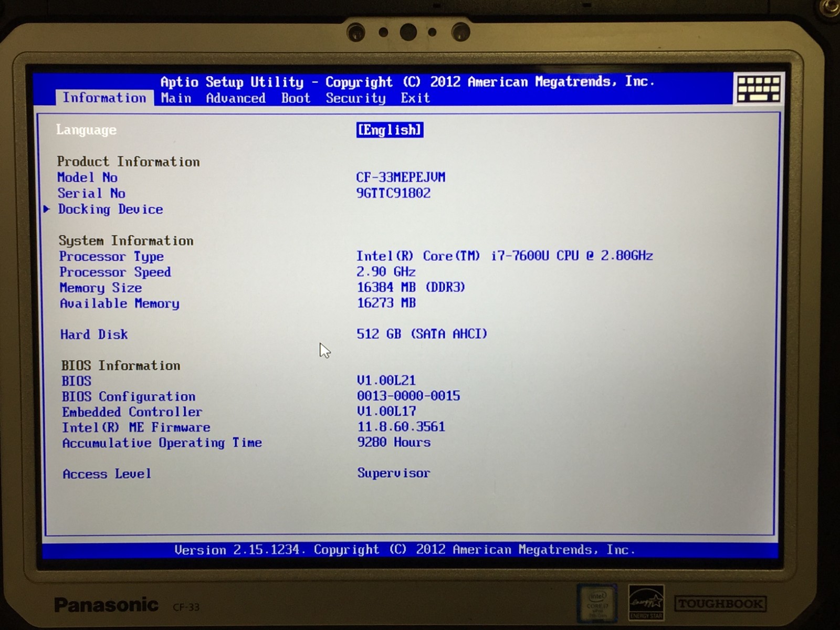This screenshot has height=630, width=840.
Task: Click serial value 9GTTC91802
Action: 393,193
